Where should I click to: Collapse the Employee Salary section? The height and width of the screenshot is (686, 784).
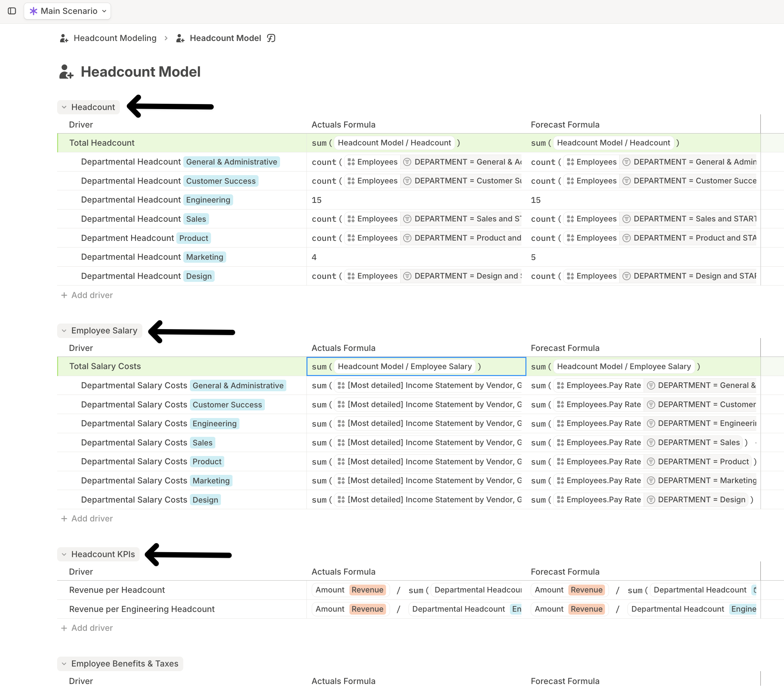64,331
